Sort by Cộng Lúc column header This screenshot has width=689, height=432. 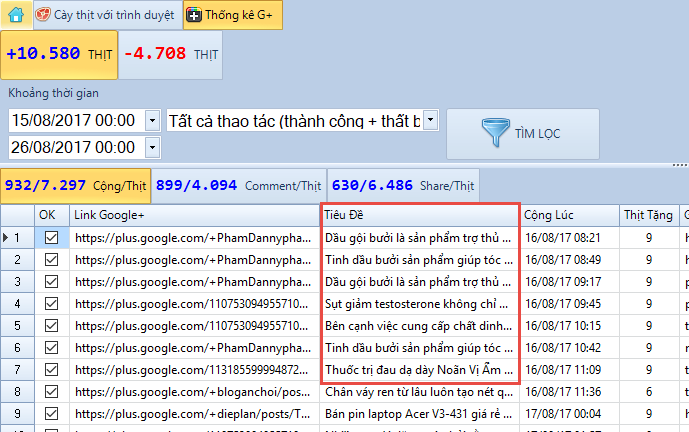[569, 215]
